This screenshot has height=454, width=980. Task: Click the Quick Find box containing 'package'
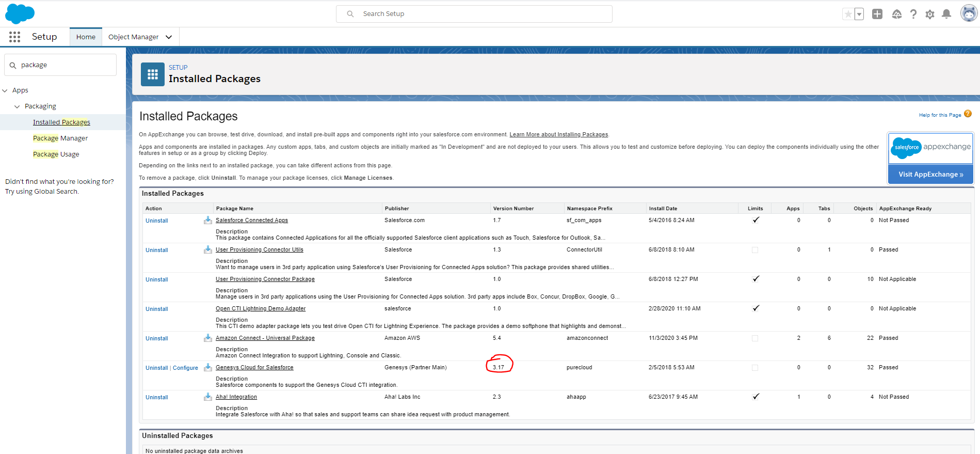(60, 65)
